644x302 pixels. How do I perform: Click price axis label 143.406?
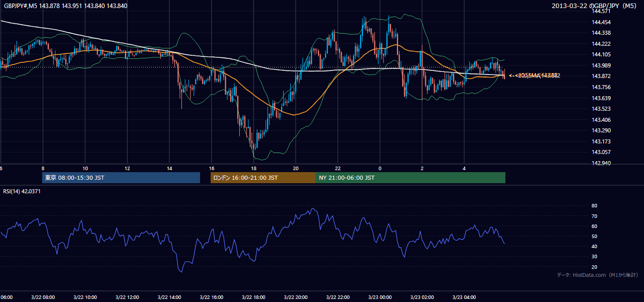point(602,120)
